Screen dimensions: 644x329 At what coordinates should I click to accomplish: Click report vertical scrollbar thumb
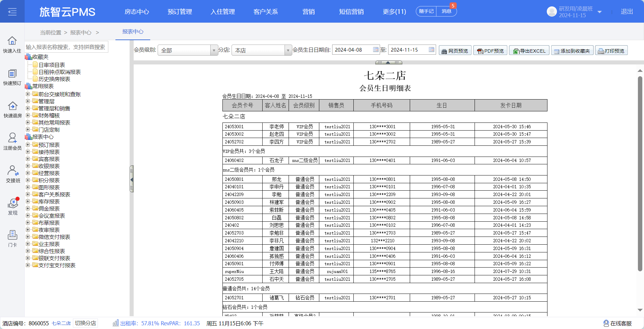pos(640,174)
